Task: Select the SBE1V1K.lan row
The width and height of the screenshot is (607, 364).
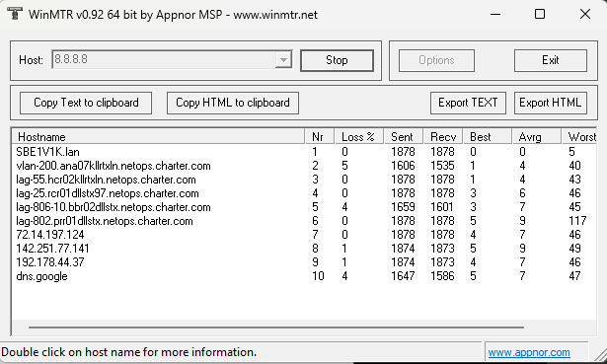Action: pyautogui.click(x=304, y=152)
